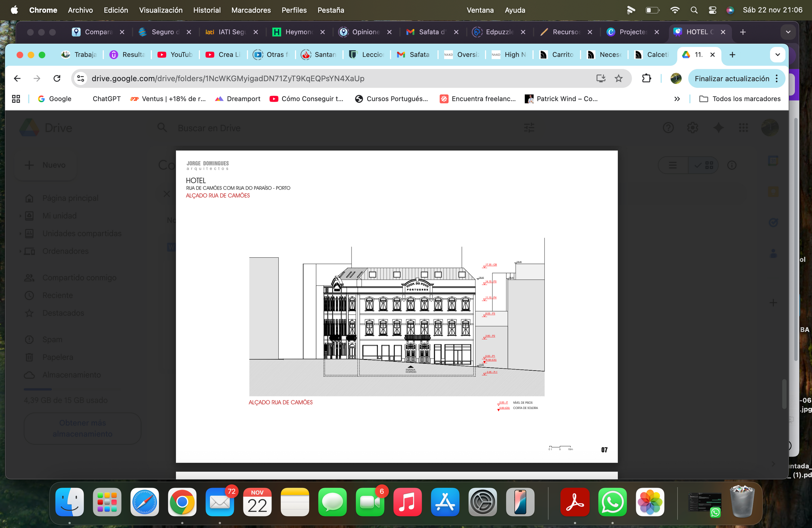The height and width of the screenshot is (528, 812).
Task: Switch Drive to list view
Action: tap(673, 165)
